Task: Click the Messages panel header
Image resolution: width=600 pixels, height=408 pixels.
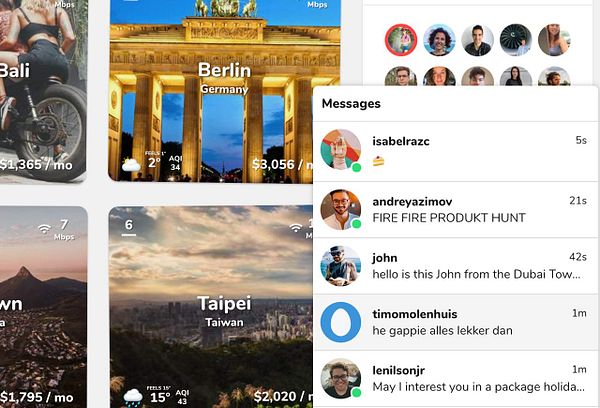Action: (455, 104)
